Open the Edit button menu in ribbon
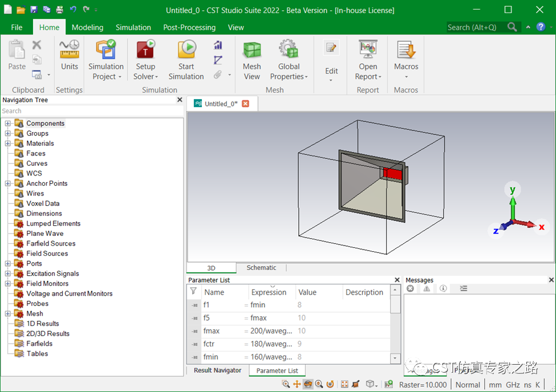The height and width of the screenshot is (392, 556). click(331, 61)
